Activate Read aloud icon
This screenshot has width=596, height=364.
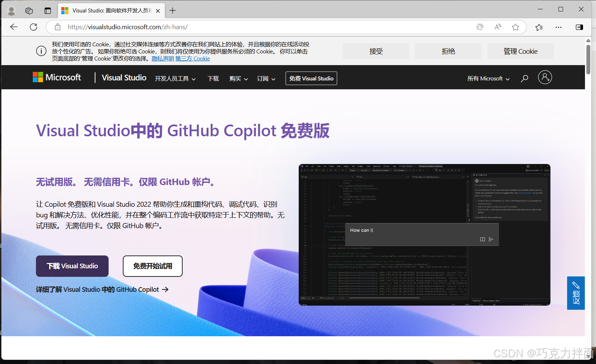pos(498,27)
